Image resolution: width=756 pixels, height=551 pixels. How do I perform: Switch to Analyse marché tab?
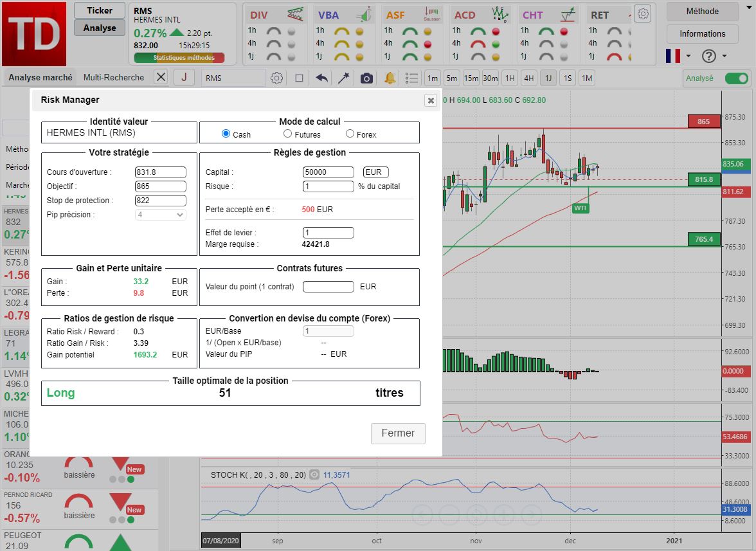40,77
